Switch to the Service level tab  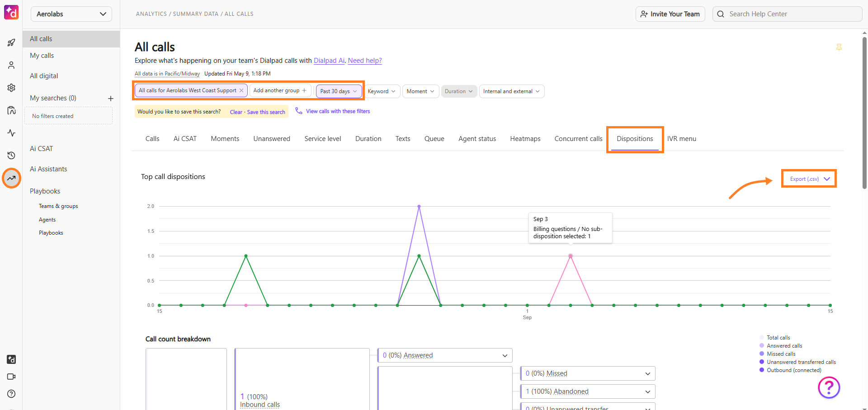[x=323, y=139]
